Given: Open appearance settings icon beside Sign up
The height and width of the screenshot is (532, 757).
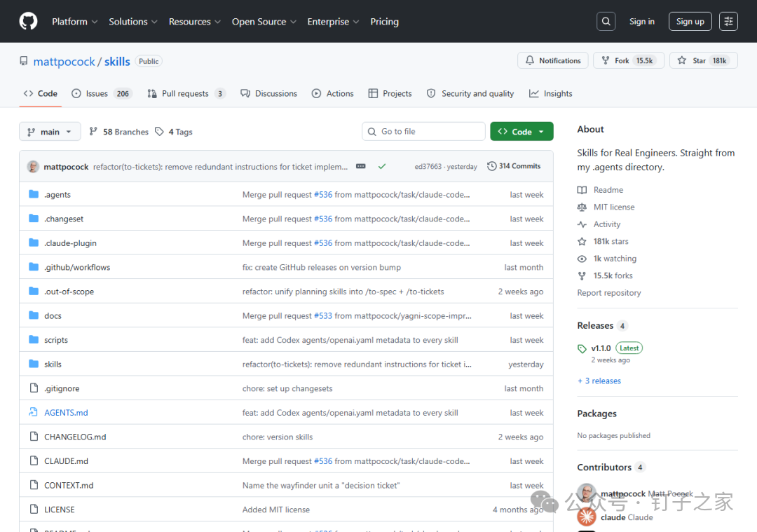Looking at the screenshot, I should point(728,21).
